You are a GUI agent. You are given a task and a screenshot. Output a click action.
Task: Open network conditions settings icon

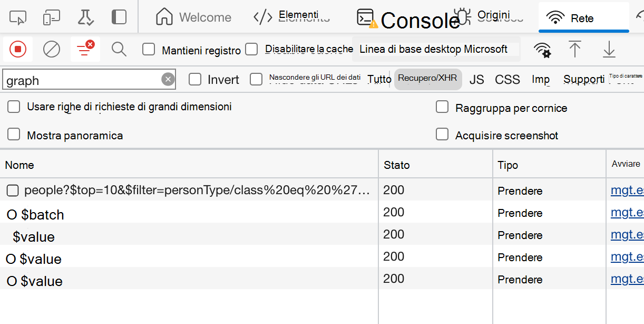click(543, 49)
